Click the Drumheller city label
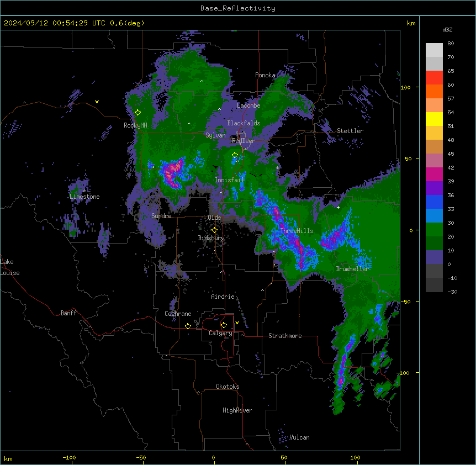 tap(352, 269)
